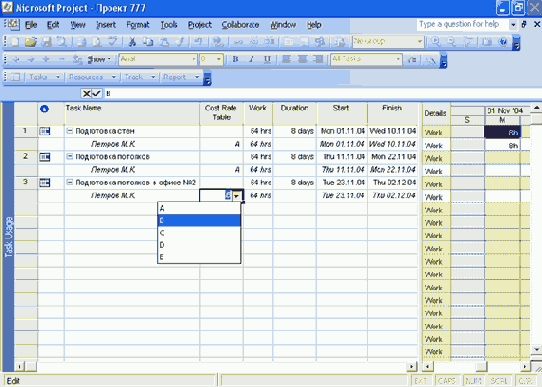
Task: Toggle Underline formatting
Action: pyautogui.click(x=267, y=59)
